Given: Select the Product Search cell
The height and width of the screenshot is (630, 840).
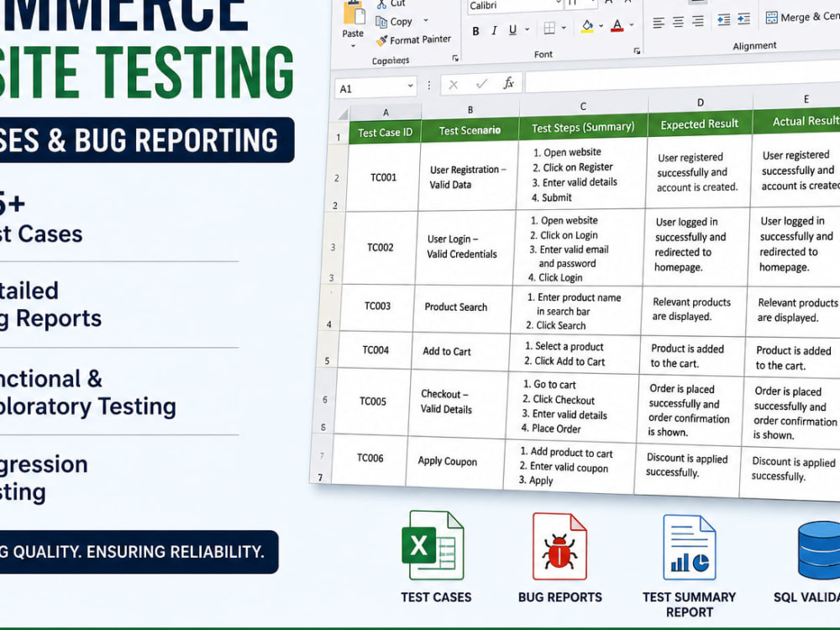Looking at the screenshot, I should click(x=462, y=307).
